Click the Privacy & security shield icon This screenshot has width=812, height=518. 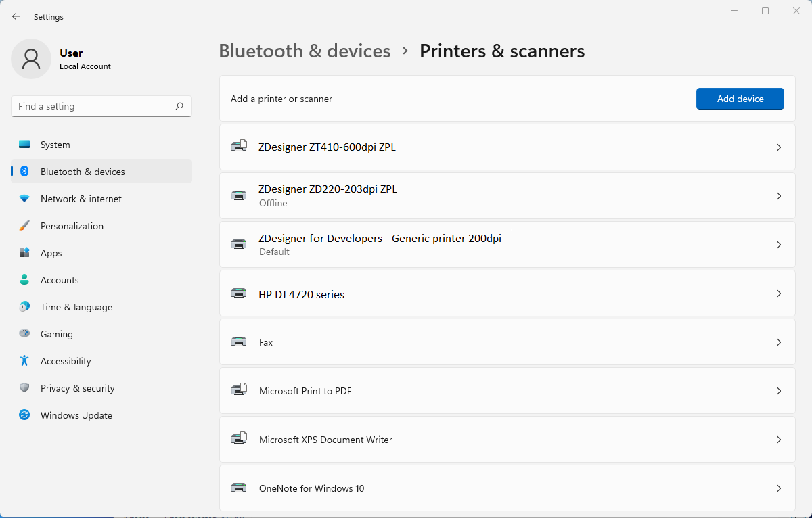(24, 388)
